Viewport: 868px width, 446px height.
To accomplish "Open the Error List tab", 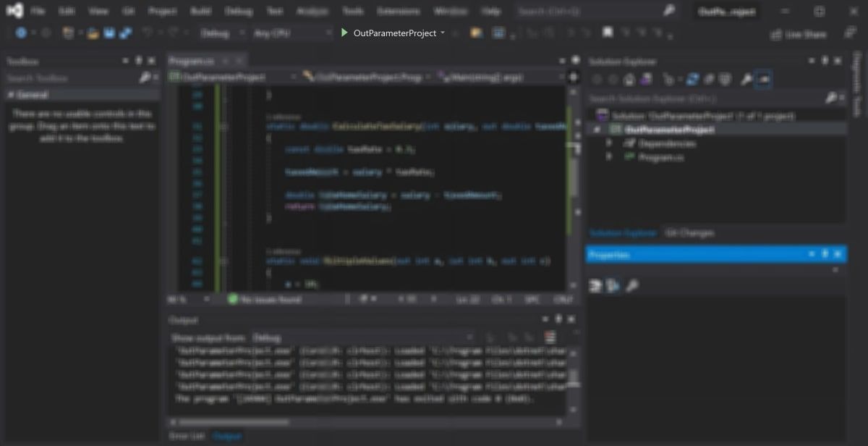I will tap(187, 436).
